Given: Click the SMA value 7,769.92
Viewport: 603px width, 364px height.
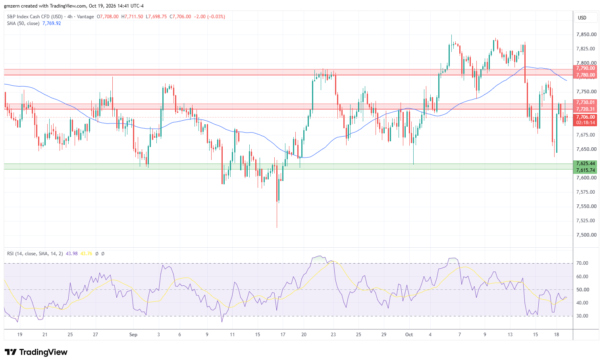Looking at the screenshot, I should click(52, 23).
